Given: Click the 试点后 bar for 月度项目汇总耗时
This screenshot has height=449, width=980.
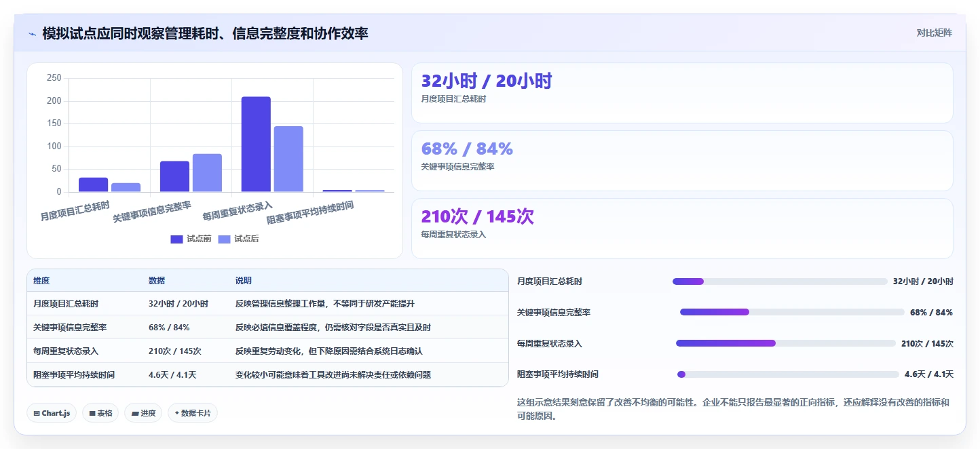Looking at the screenshot, I should (126, 187).
